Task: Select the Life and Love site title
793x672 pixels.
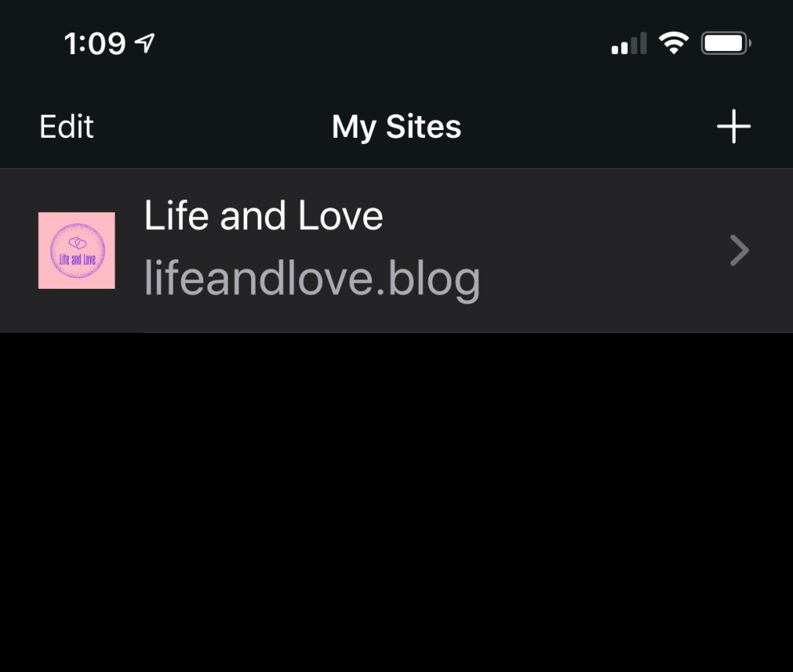Action: tap(263, 216)
